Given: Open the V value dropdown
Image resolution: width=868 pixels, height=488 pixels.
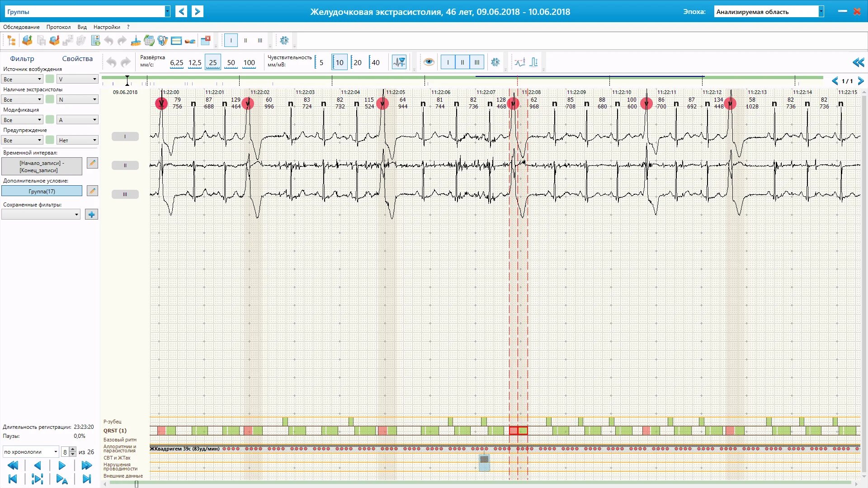Looking at the screenshot, I should (77, 79).
